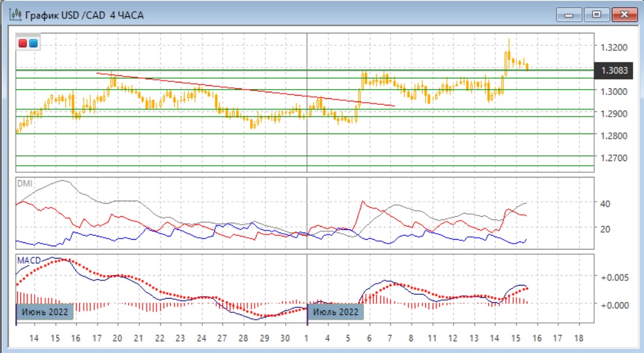Click the tallest candlestick spike near 1.32

(x=509, y=54)
